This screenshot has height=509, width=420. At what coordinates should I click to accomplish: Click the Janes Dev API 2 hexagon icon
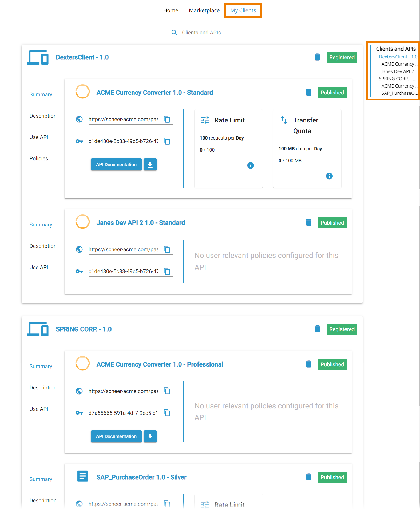click(x=83, y=222)
